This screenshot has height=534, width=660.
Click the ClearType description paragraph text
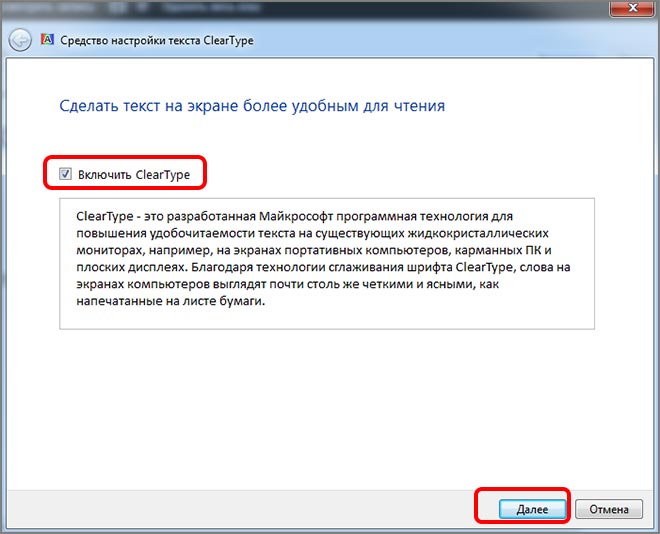(x=323, y=258)
